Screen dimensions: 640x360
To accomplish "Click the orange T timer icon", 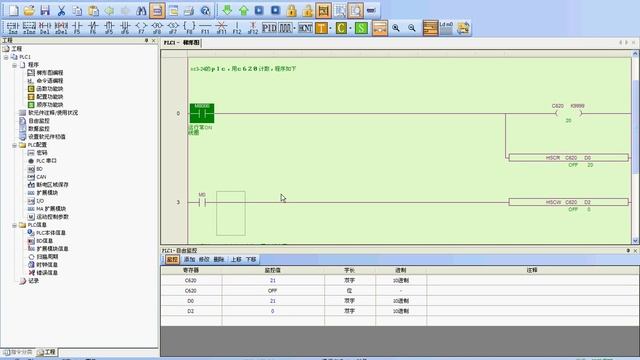I will pyautogui.click(x=322, y=28).
